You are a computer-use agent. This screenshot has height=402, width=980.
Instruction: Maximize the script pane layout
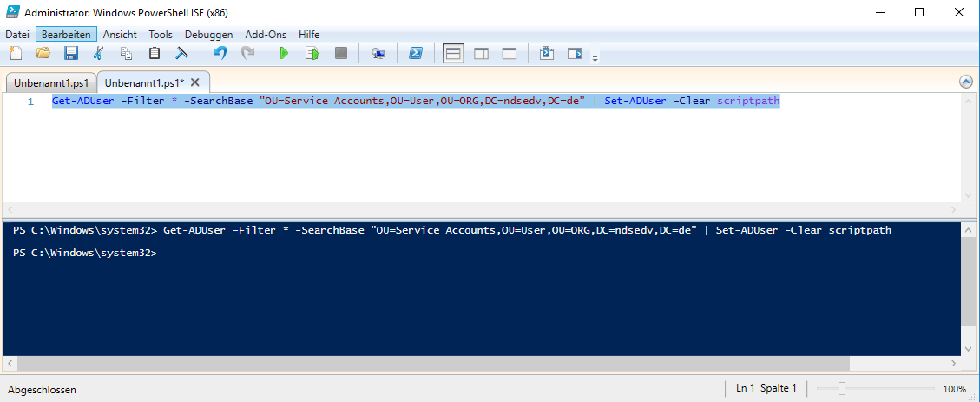click(x=510, y=54)
